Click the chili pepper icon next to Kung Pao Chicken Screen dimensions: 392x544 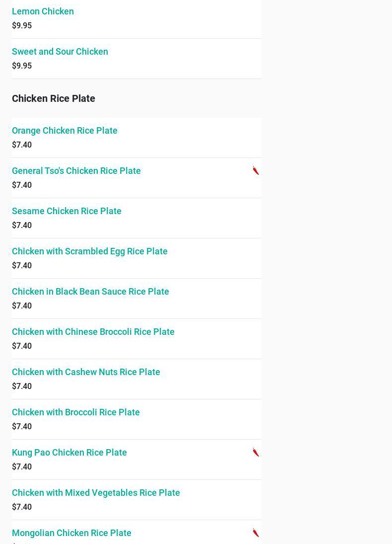[256, 452]
